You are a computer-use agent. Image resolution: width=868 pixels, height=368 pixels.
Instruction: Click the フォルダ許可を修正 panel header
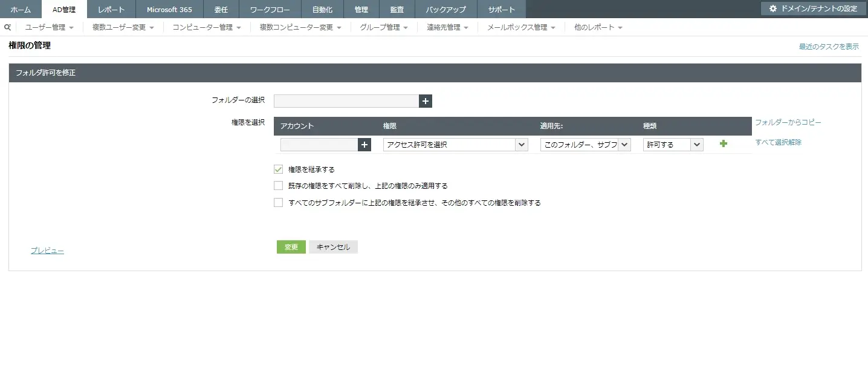(x=435, y=73)
